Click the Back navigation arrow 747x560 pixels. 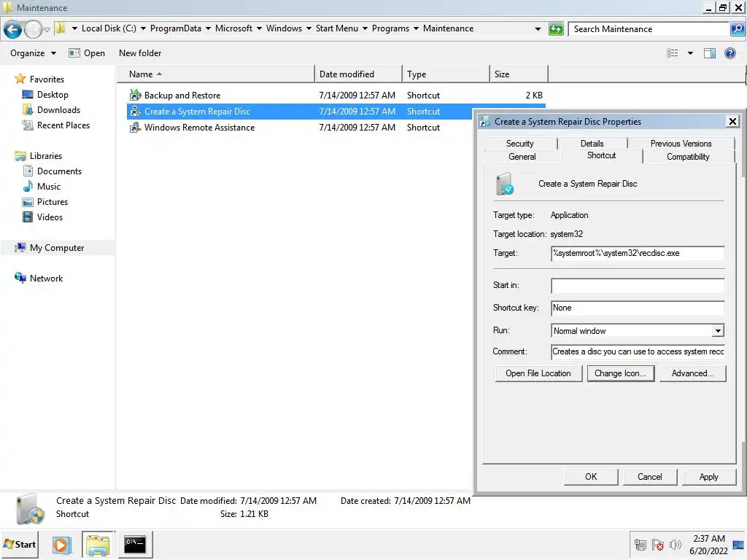12,29
